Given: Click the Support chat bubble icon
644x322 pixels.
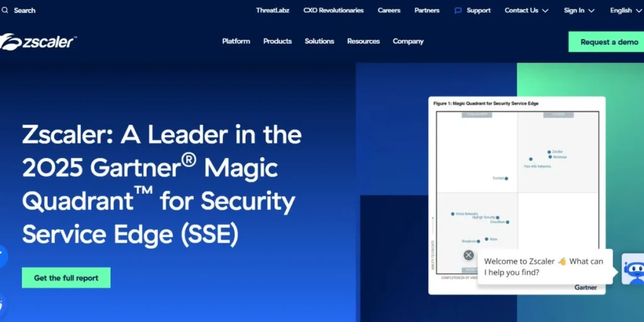Looking at the screenshot, I should 458,11.
